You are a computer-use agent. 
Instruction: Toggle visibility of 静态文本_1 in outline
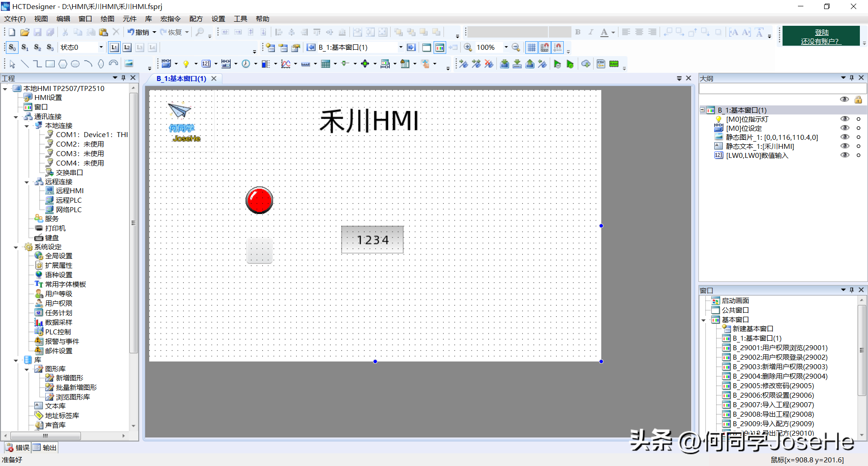coord(844,146)
